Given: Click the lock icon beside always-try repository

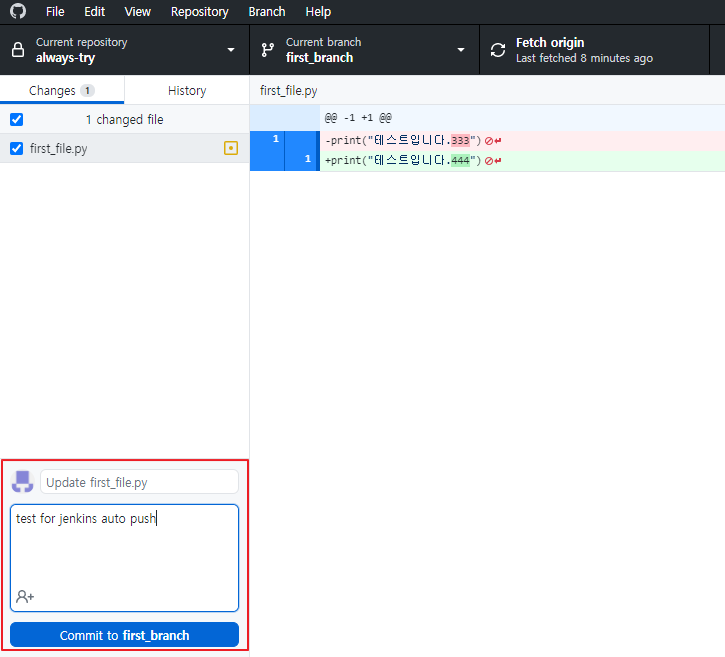Looking at the screenshot, I should [18, 49].
